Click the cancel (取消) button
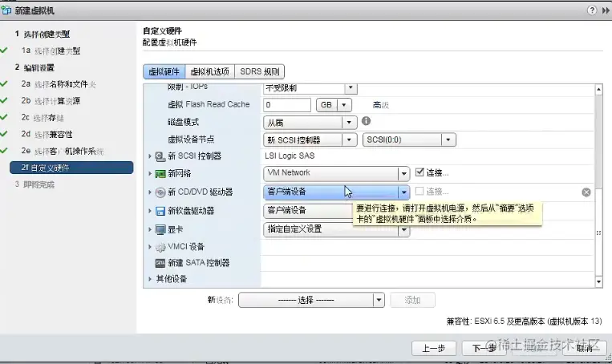The width and height of the screenshot is (612, 364). 584,348
